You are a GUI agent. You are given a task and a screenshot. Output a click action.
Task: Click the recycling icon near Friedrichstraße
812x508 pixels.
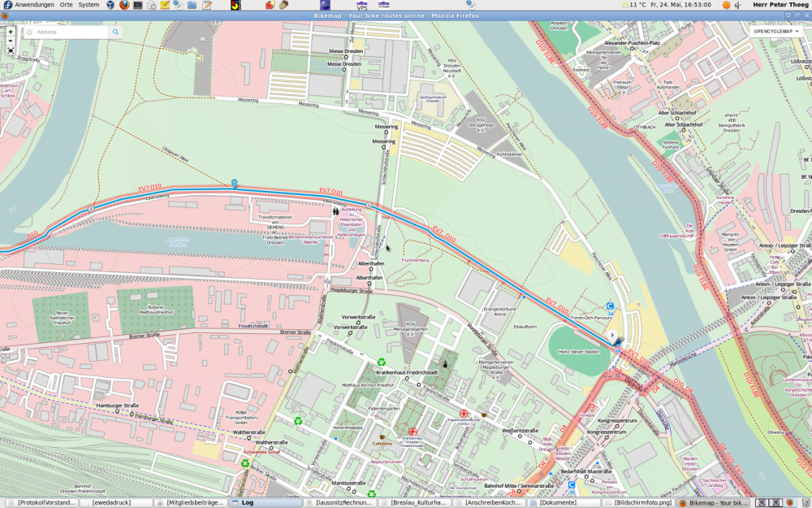click(x=381, y=362)
